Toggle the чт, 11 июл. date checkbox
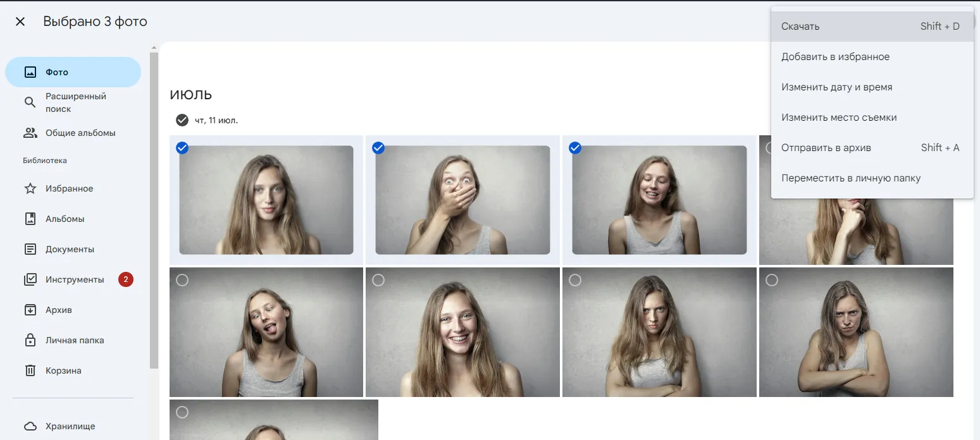The height and width of the screenshot is (440, 980). coord(182,119)
